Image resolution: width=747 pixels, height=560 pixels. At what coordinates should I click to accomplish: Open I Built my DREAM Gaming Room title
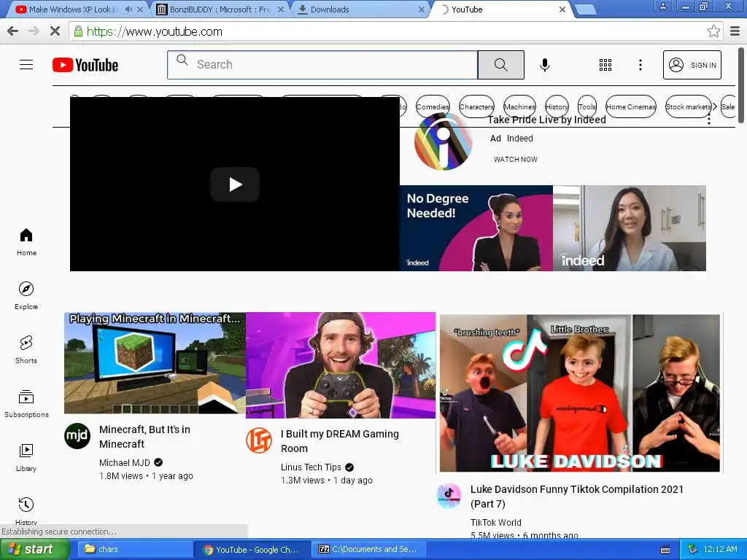pos(340,441)
